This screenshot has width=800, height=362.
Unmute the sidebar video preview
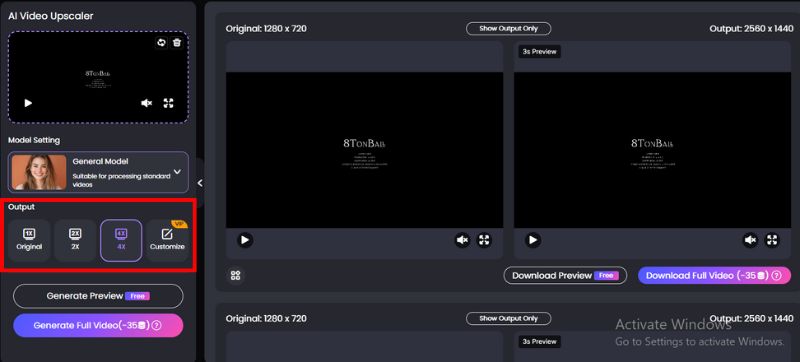(146, 103)
